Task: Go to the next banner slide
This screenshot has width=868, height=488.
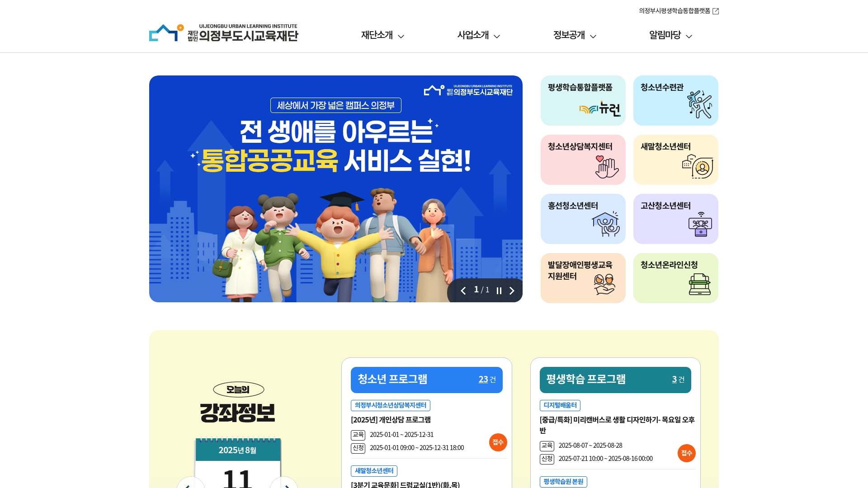Action: pos(512,291)
